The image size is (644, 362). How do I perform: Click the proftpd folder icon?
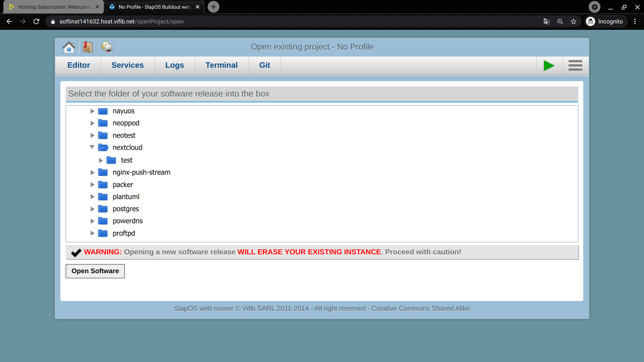pos(103,233)
